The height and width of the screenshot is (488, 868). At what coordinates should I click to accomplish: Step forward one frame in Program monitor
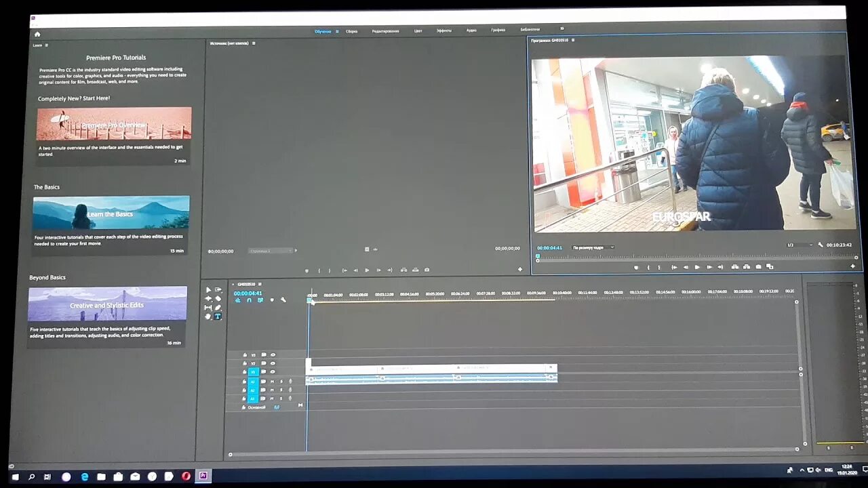pos(709,267)
